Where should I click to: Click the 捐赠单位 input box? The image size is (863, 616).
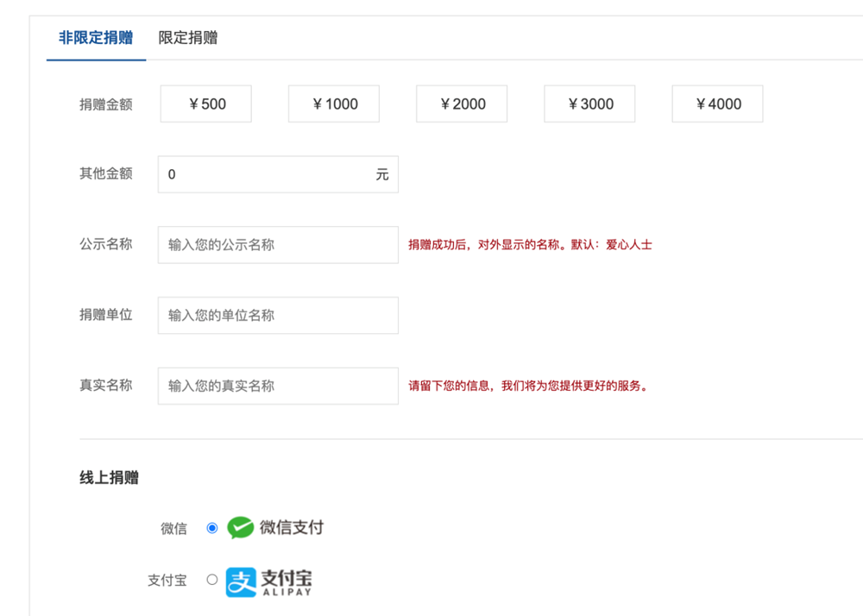[278, 316]
